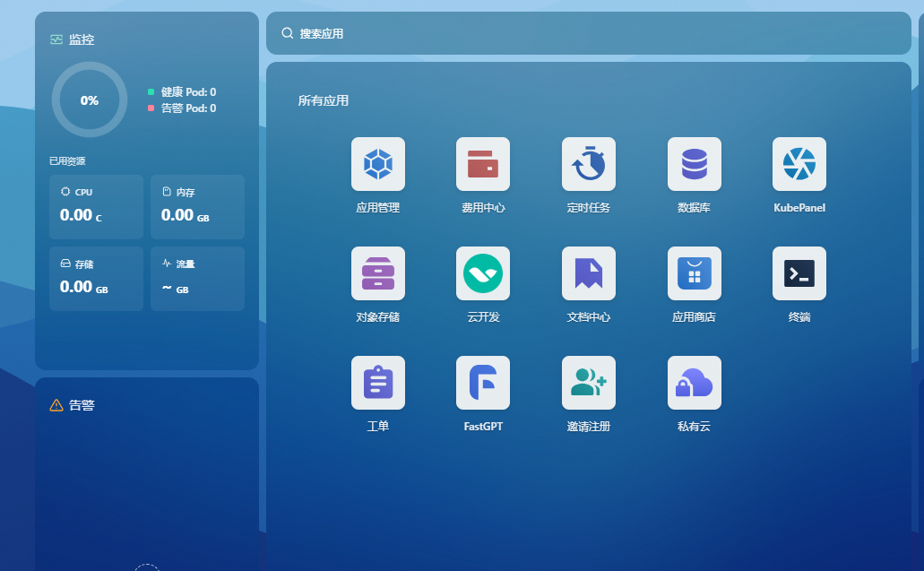This screenshot has height=571, width=924.
Task: Click the 私有云 label text
Action: (x=694, y=426)
